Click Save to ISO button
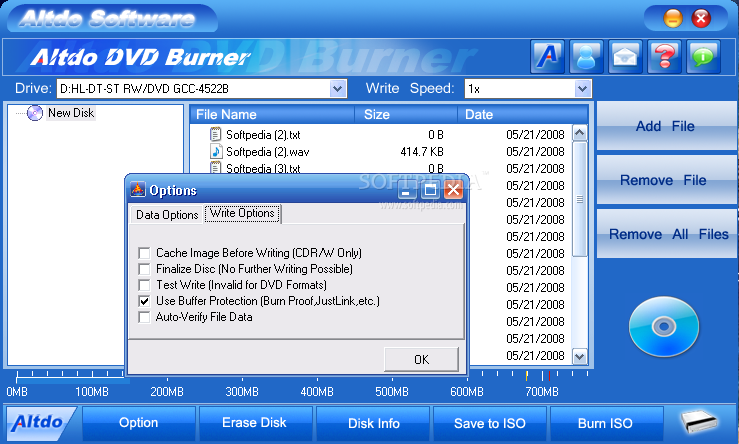The width and height of the screenshot is (739, 444). [x=490, y=423]
